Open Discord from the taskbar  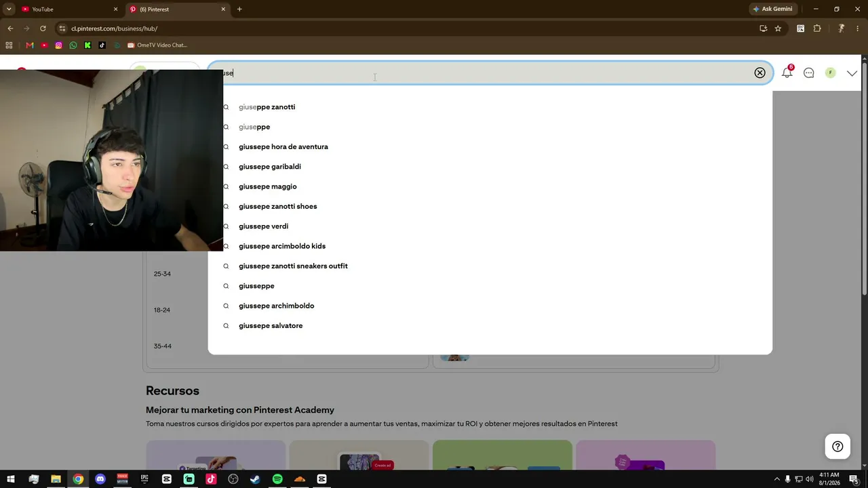point(100,479)
